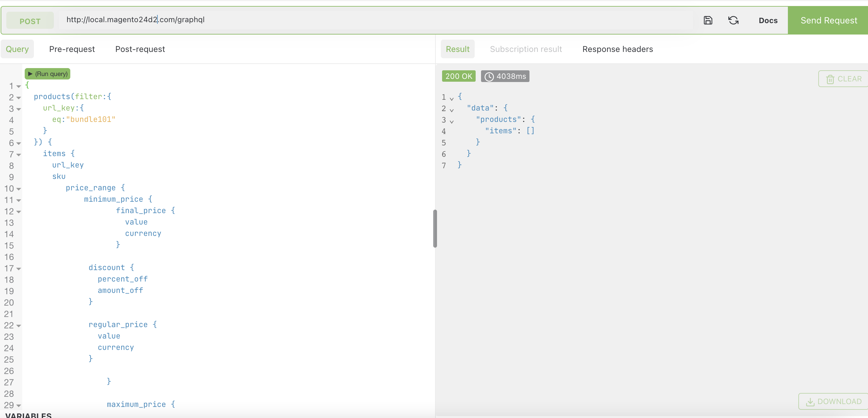Click the GraphQL endpoint URL field
This screenshot has width=868, height=418.
(371, 20)
